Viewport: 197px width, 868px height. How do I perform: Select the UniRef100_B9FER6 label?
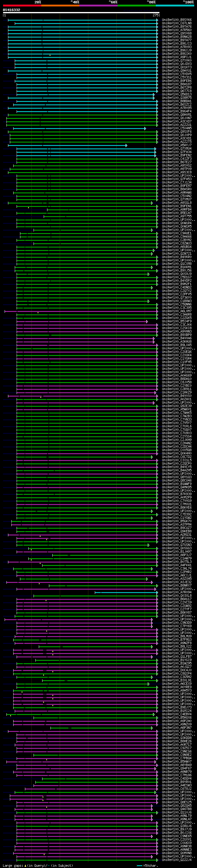click(176, 81)
